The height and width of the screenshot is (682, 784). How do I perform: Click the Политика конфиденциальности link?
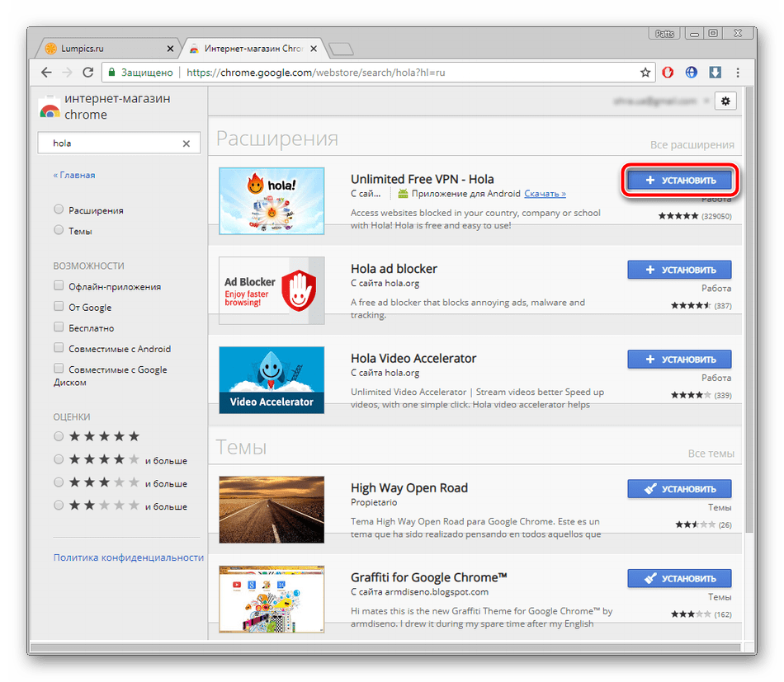click(128, 557)
